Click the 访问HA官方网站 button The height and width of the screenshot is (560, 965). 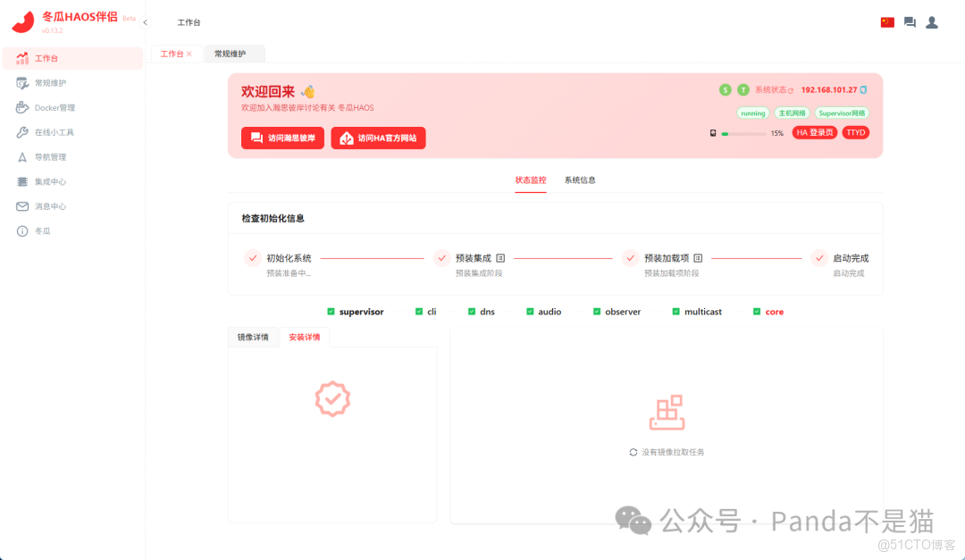tap(377, 138)
